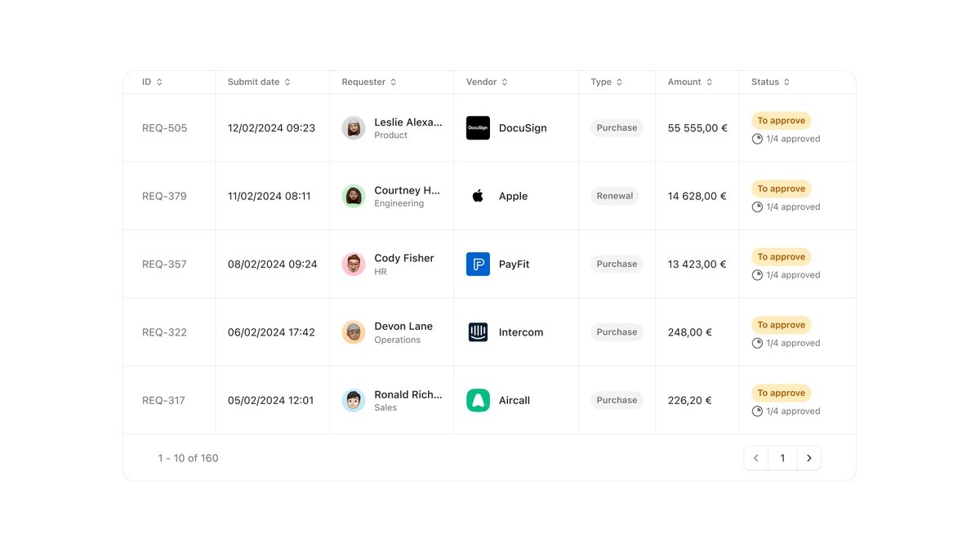Click approval progress icon in REQ-505 row
The width and height of the screenshot is (980, 551).
click(x=757, y=139)
